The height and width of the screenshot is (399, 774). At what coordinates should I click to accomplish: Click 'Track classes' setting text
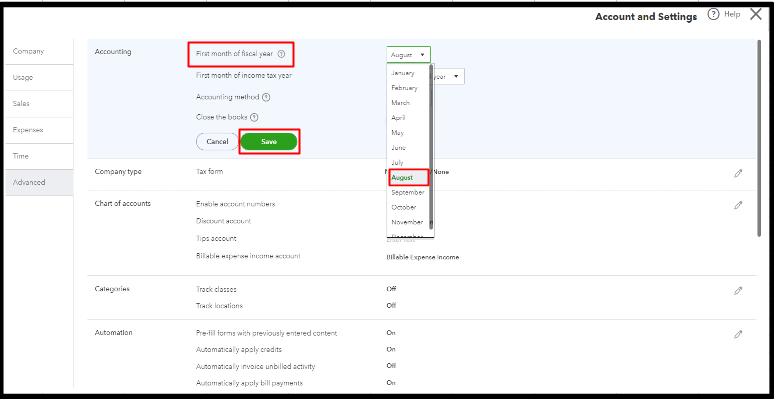(x=216, y=289)
